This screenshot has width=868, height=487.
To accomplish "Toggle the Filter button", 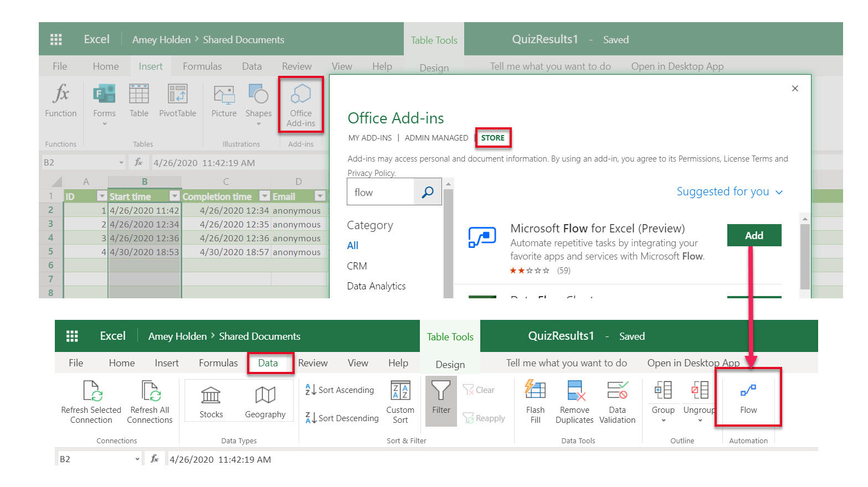I will (441, 401).
